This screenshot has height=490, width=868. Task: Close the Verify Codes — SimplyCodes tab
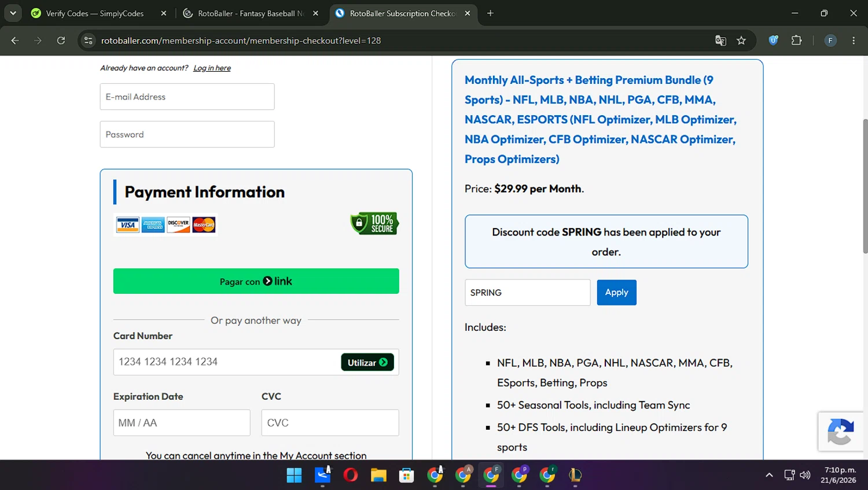(164, 13)
